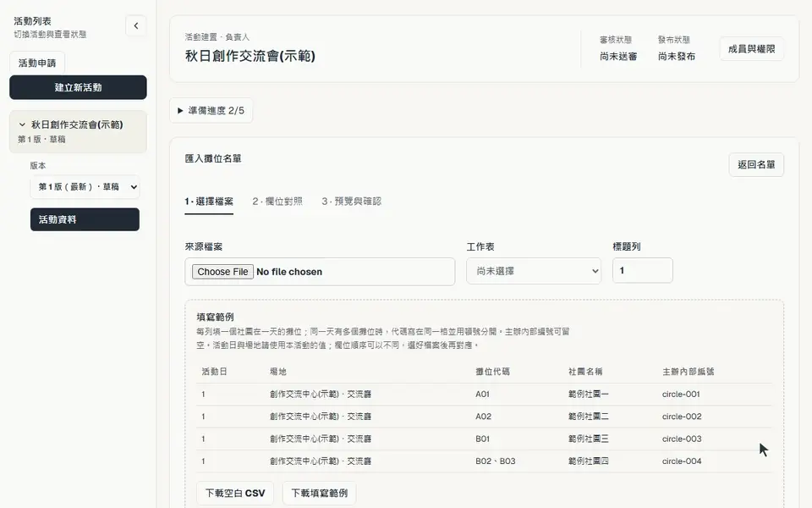Screen dimensions: 812x508
Task: Click the 秋日創作交流會(示範) page title
Action: [250, 56]
